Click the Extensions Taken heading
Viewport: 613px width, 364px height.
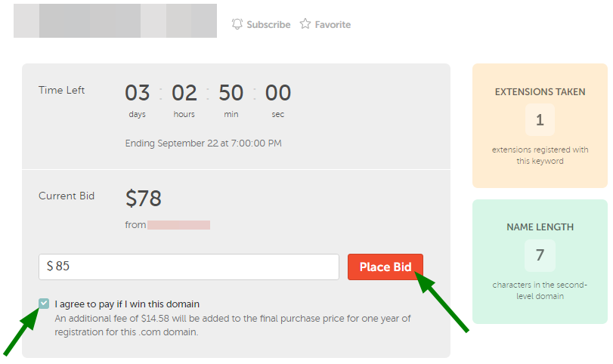pos(540,92)
